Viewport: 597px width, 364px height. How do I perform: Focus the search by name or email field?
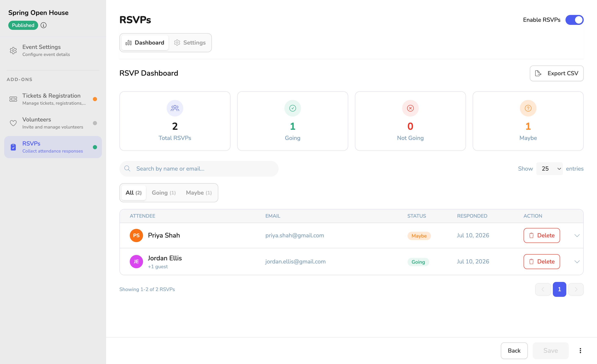[x=199, y=169]
